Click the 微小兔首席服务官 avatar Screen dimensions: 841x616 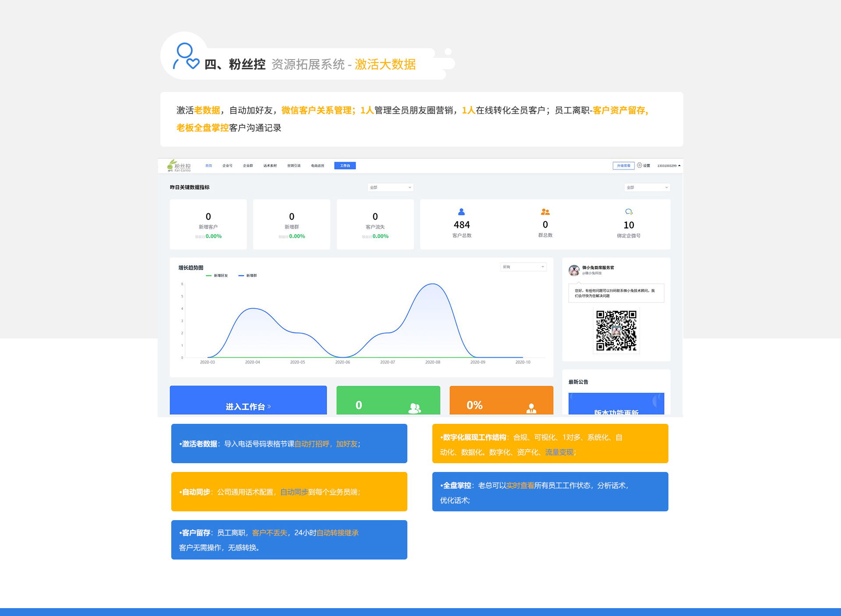click(574, 270)
